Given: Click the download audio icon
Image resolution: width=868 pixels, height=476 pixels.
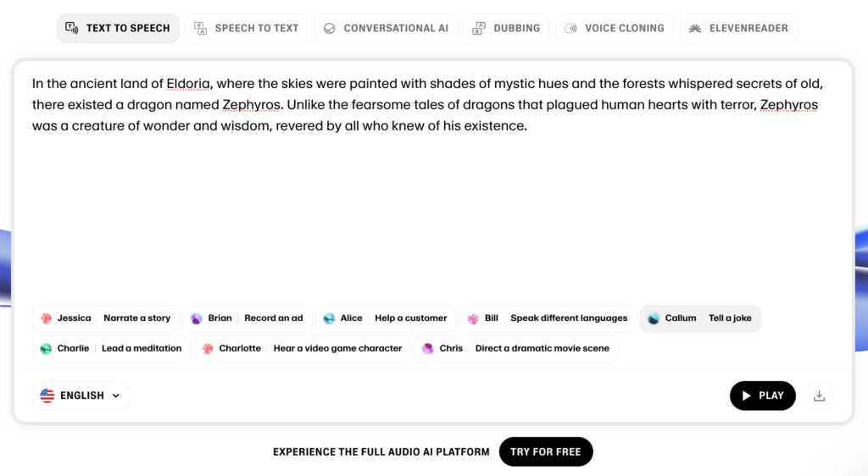Looking at the screenshot, I should click(x=819, y=396).
